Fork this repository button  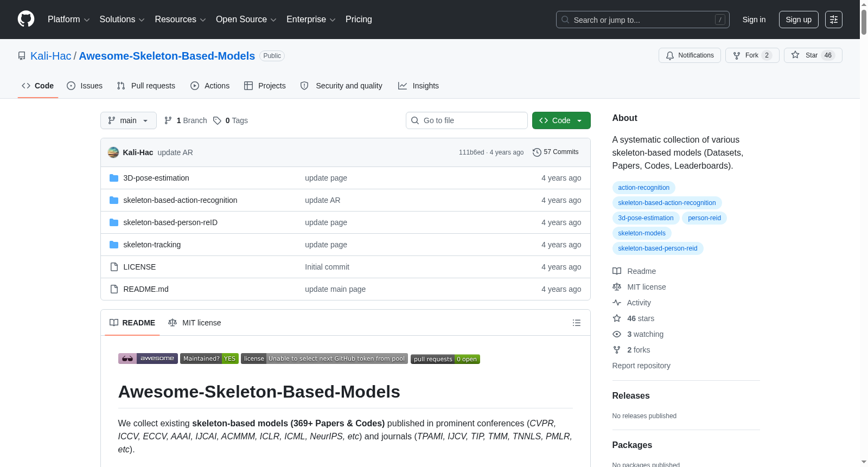(752, 55)
